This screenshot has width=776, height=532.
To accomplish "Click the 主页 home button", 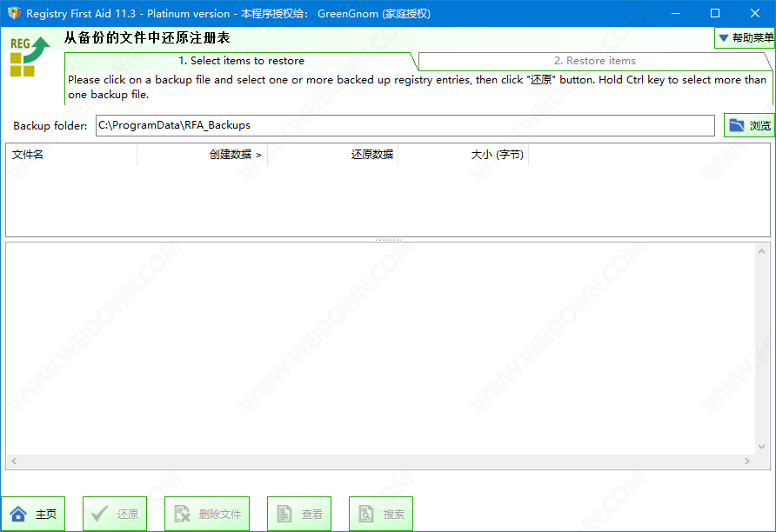I will 33,514.
